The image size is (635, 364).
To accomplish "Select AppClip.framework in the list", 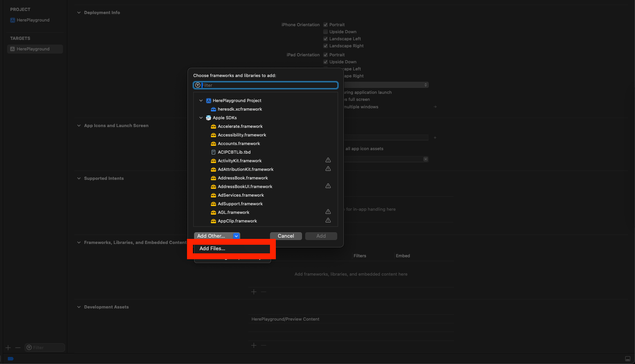I will tap(266, 221).
